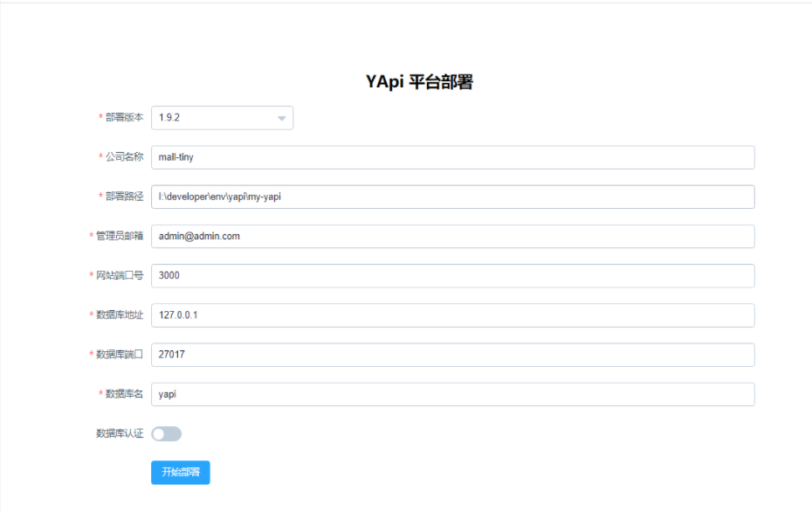
Task: Click the 网站端口号 label
Action: 120,275
